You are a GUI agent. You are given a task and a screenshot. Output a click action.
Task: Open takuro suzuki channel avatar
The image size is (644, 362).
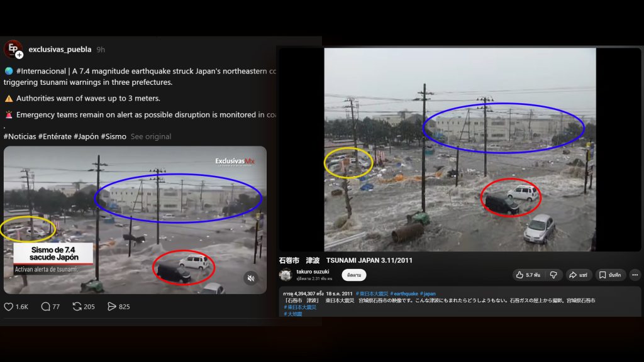coord(286,275)
